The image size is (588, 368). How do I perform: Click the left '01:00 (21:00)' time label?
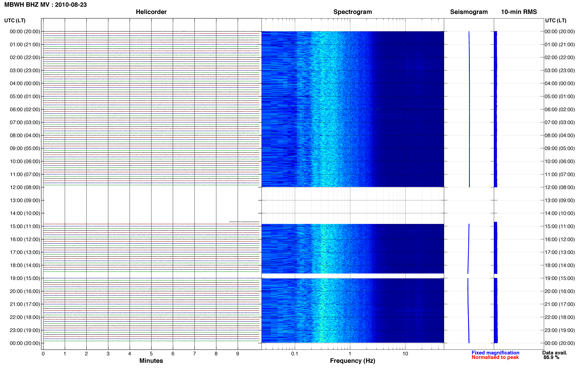[x=25, y=45]
